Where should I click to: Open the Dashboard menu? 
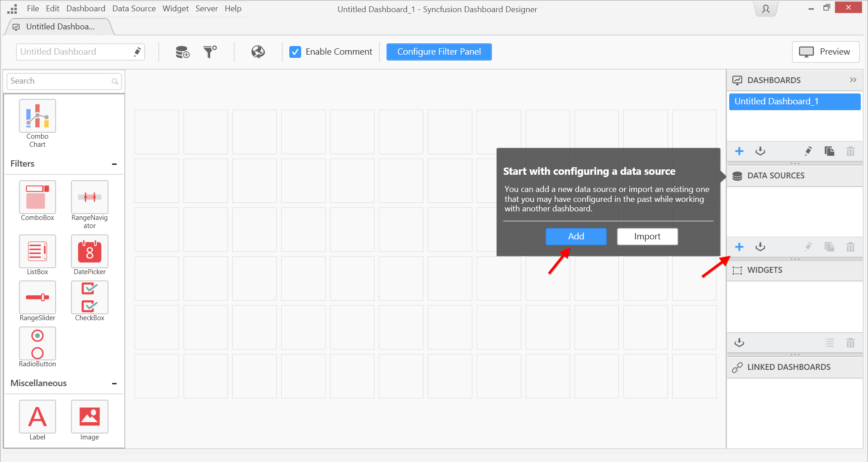86,9
